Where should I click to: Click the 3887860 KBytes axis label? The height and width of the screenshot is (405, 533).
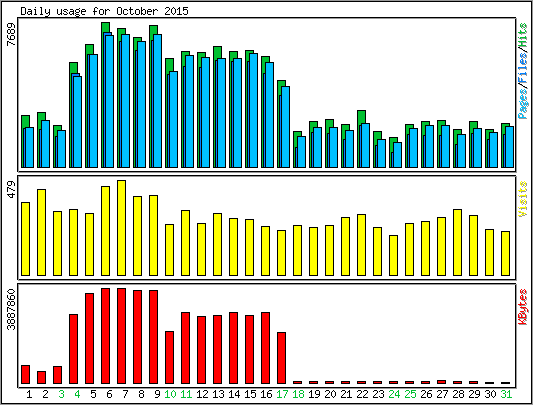pos(11,309)
